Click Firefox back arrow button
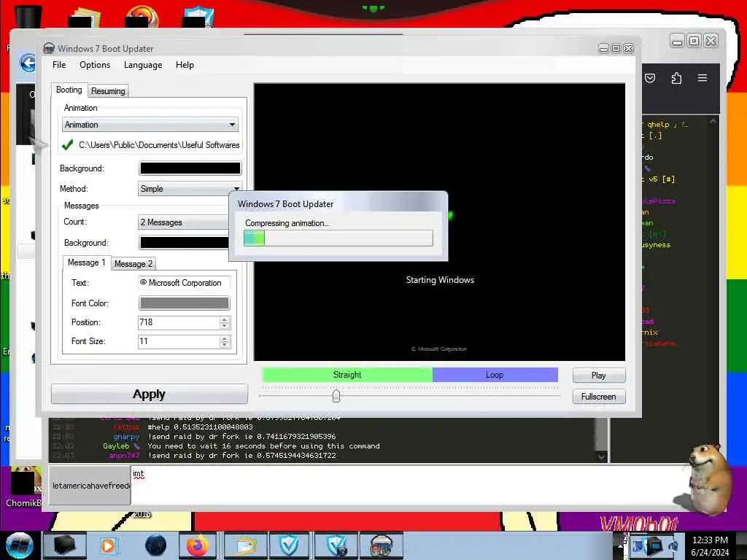 tap(28, 63)
